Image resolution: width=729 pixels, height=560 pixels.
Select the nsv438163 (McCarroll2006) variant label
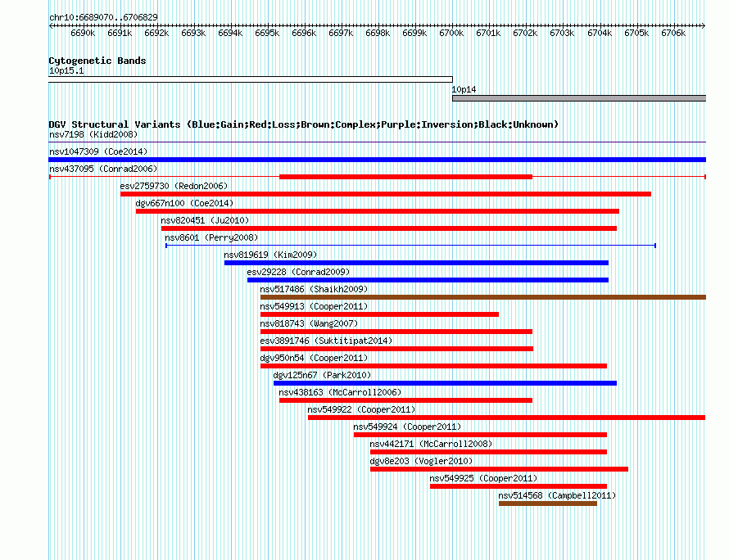click(340, 393)
